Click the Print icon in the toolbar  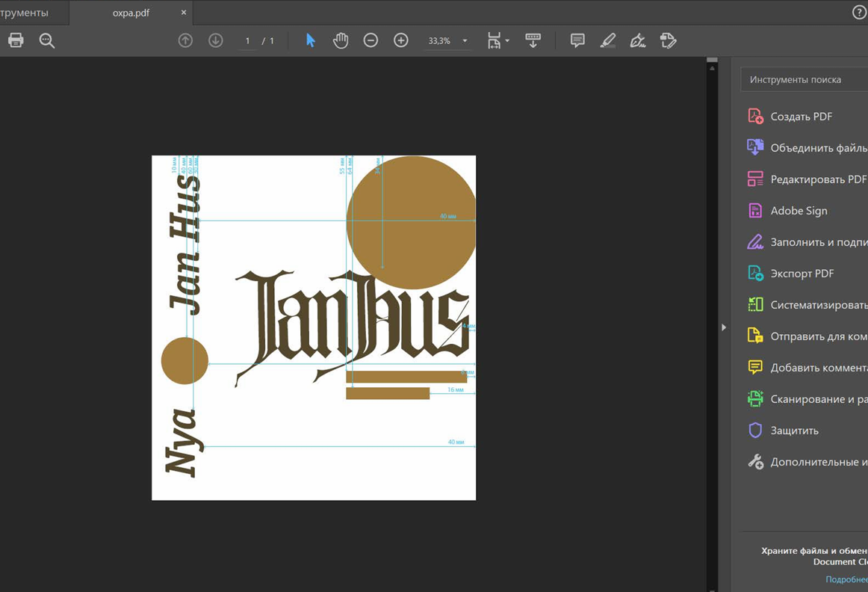(x=16, y=40)
